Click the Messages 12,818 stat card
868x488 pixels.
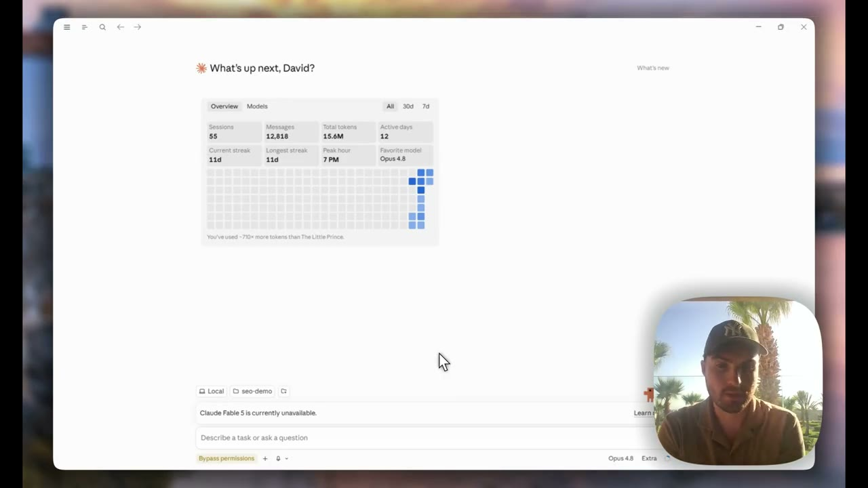pyautogui.click(x=291, y=131)
